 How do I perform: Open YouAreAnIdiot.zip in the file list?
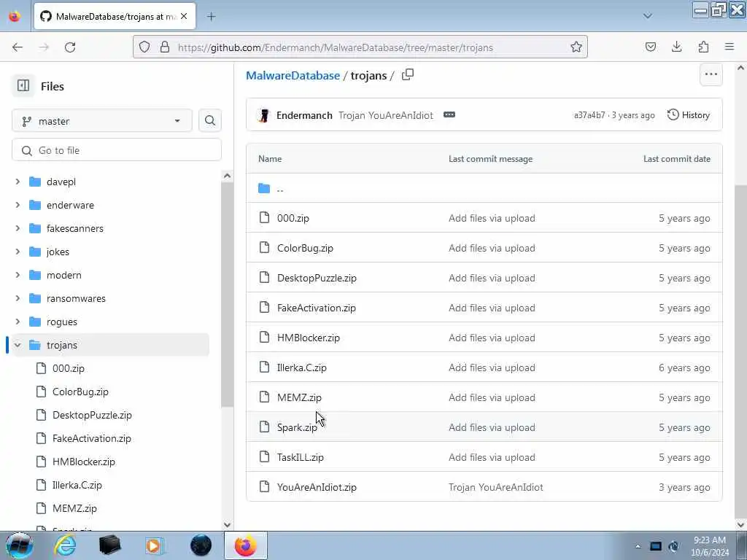[x=317, y=487]
